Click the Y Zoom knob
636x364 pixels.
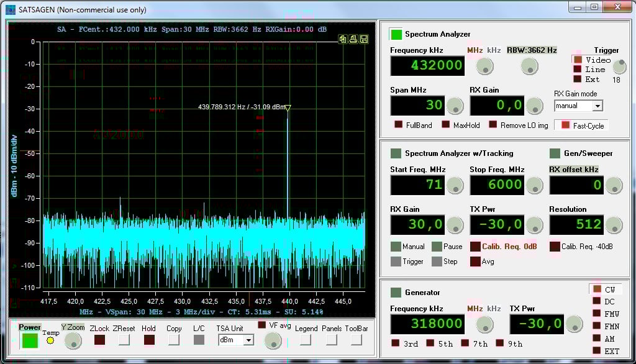[x=73, y=341]
